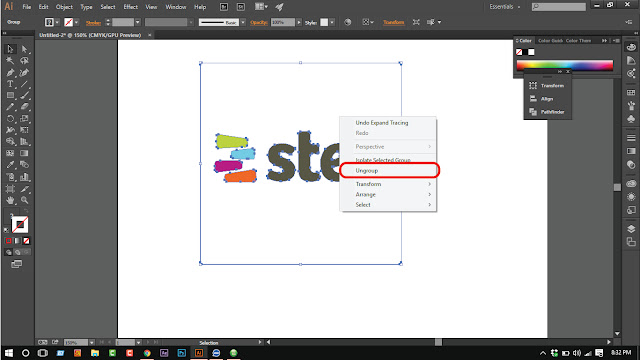Select the Paintbrush tool
The height and width of the screenshot is (360, 640).
click(x=24, y=96)
